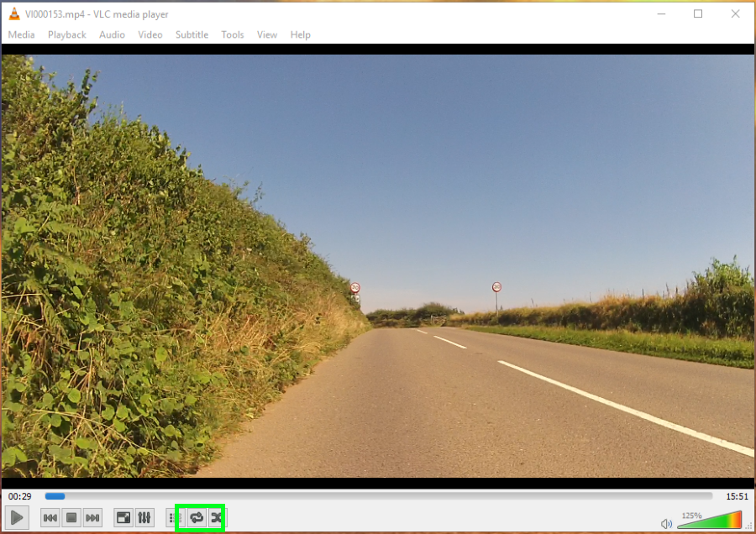The width and height of the screenshot is (756, 534).
Task: Click the elapsed time 00:29 label
Action: [20, 496]
